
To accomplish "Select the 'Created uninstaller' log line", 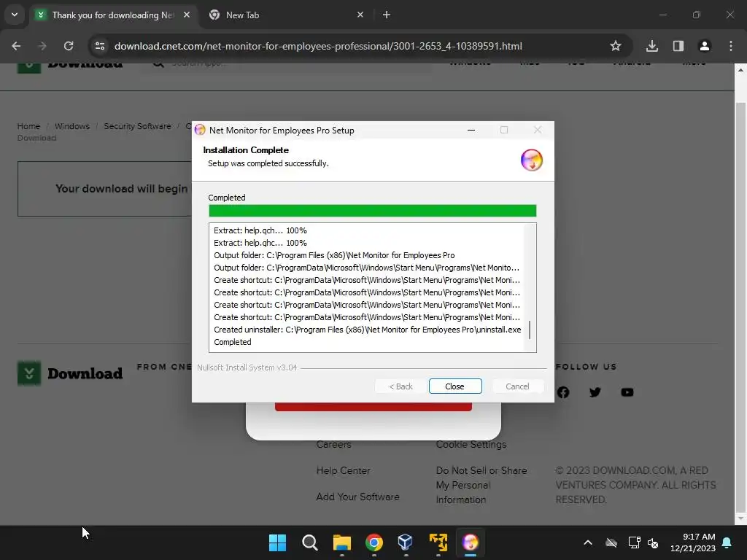I will [x=368, y=330].
